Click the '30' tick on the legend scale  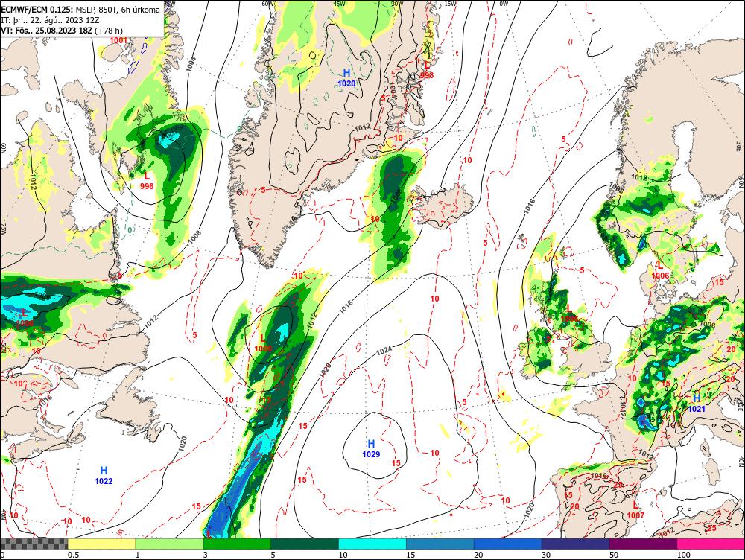[x=546, y=555]
